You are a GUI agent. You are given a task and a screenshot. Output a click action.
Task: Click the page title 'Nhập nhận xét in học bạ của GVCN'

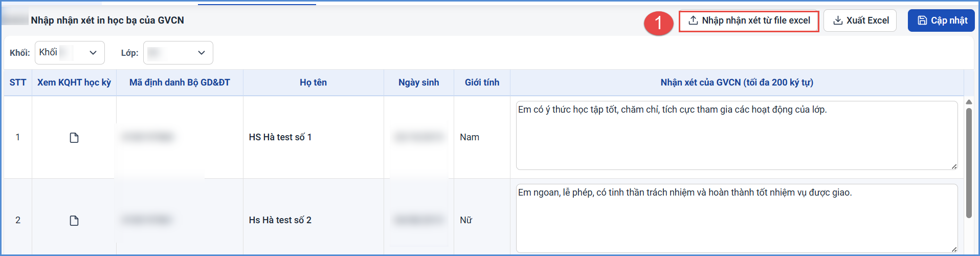click(x=107, y=20)
